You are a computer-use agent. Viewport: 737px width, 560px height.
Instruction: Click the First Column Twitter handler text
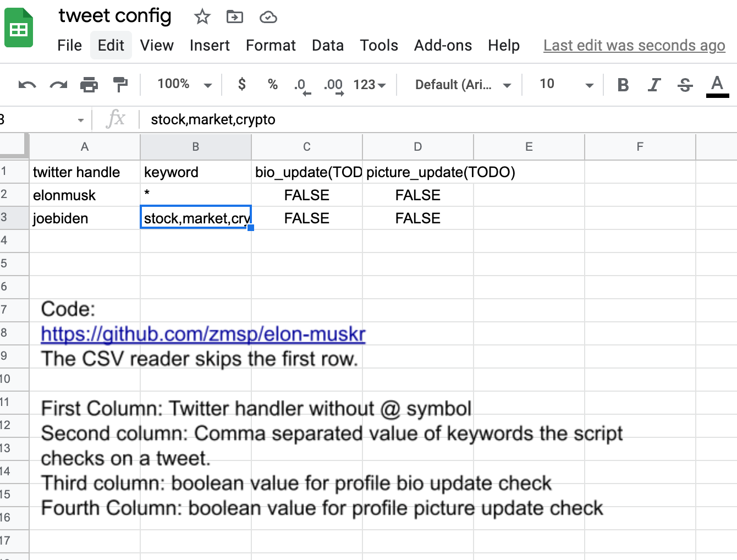[x=256, y=408]
